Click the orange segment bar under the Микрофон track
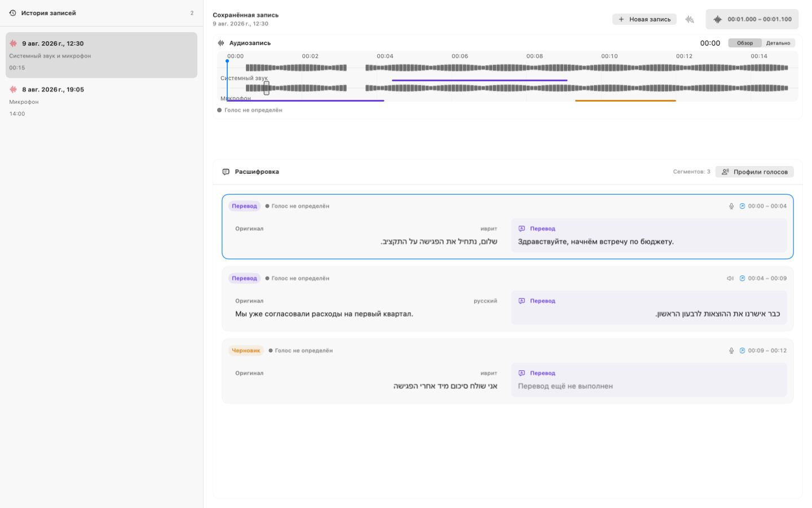 625,101
